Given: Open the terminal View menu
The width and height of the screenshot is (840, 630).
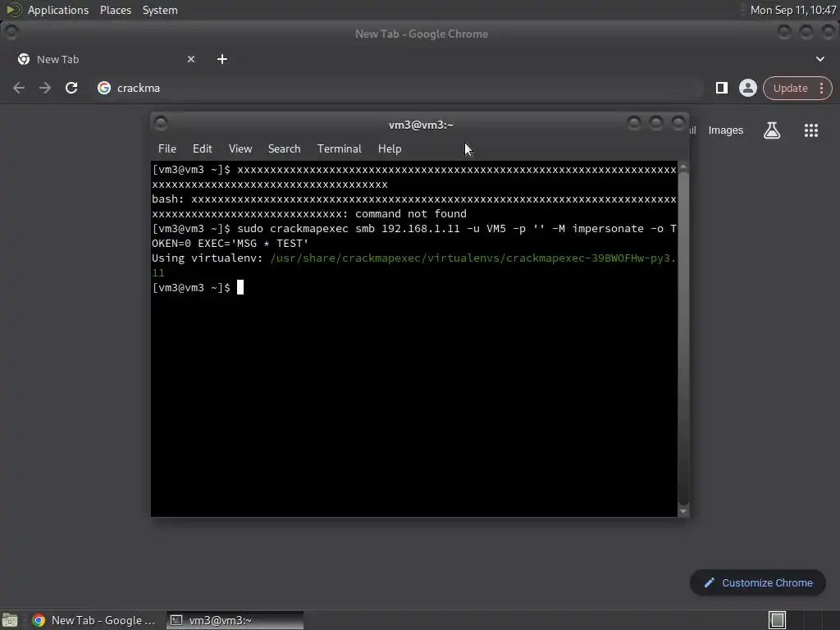Looking at the screenshot, I should click(240, 149).
